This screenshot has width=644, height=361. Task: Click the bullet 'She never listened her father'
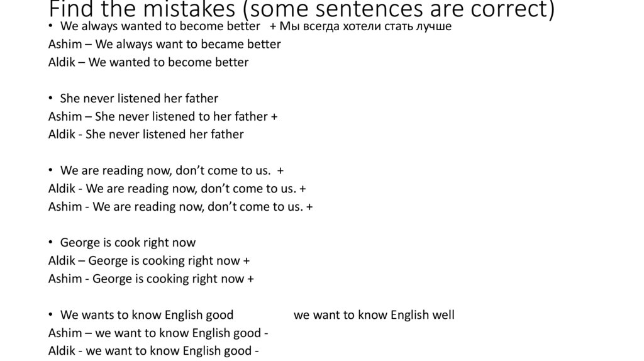pos(139,98)
